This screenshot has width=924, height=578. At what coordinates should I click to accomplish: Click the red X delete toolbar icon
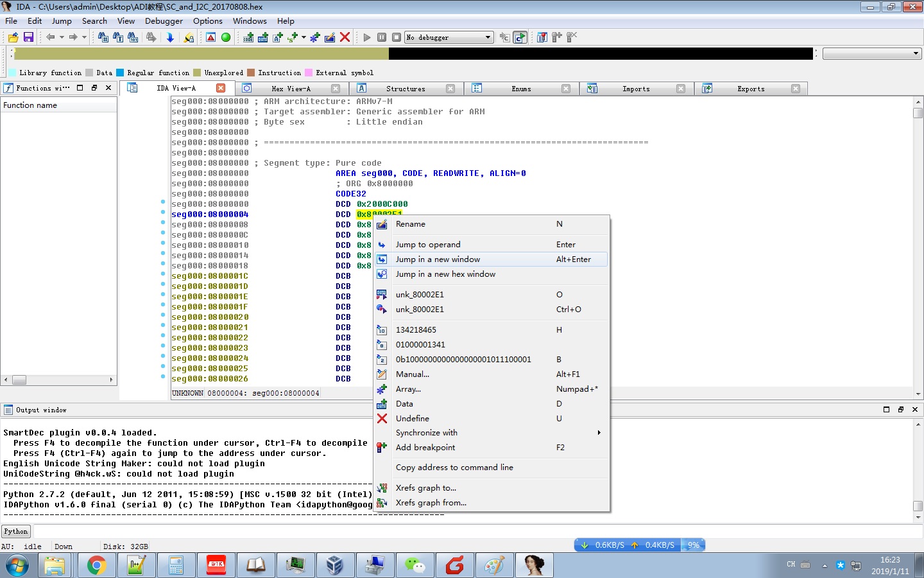345,37
